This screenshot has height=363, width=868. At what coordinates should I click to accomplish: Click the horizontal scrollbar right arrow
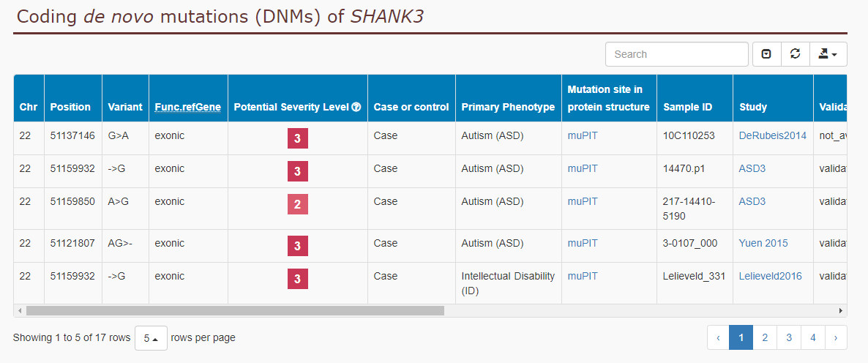coord(842,311)
